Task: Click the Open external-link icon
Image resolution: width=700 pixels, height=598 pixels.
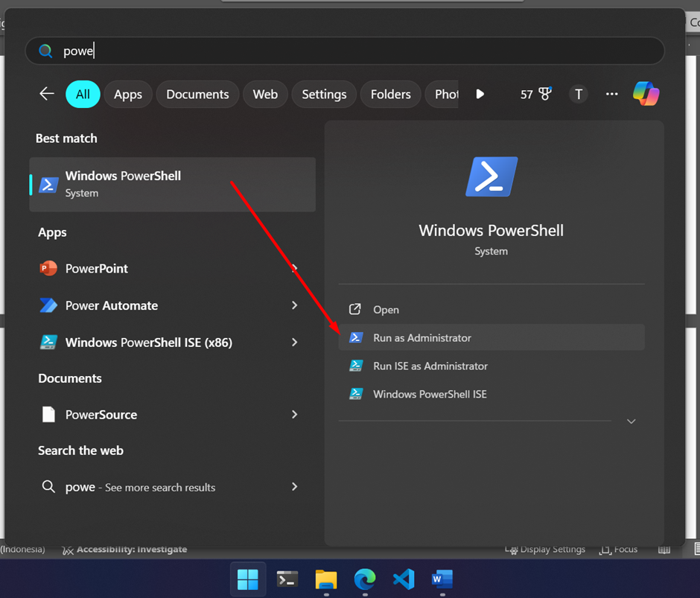Action: [355, 309]
